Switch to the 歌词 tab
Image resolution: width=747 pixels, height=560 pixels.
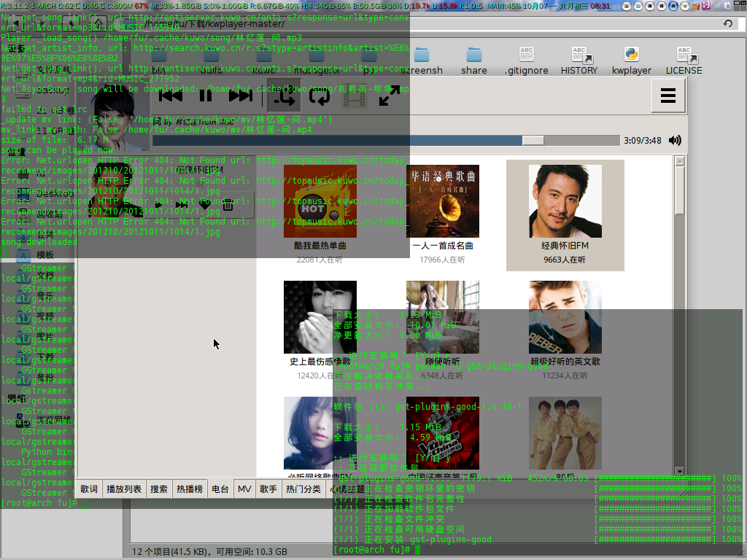[x=89, y=489]
